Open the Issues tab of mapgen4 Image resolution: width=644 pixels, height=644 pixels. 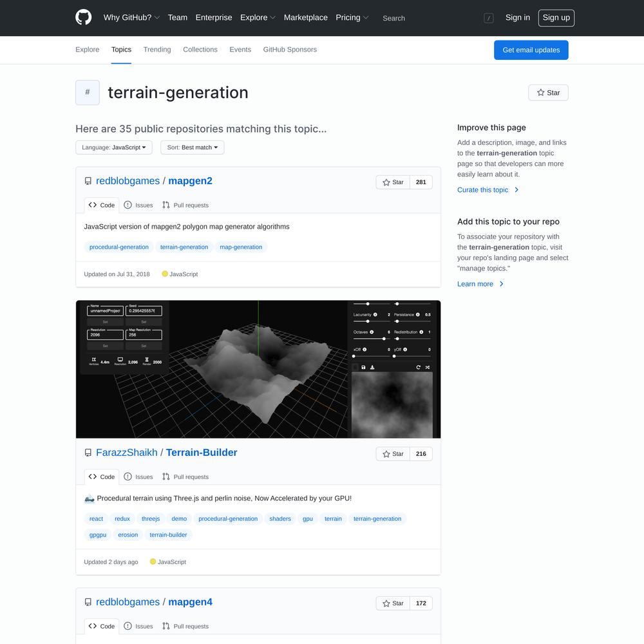pos(138,627)
